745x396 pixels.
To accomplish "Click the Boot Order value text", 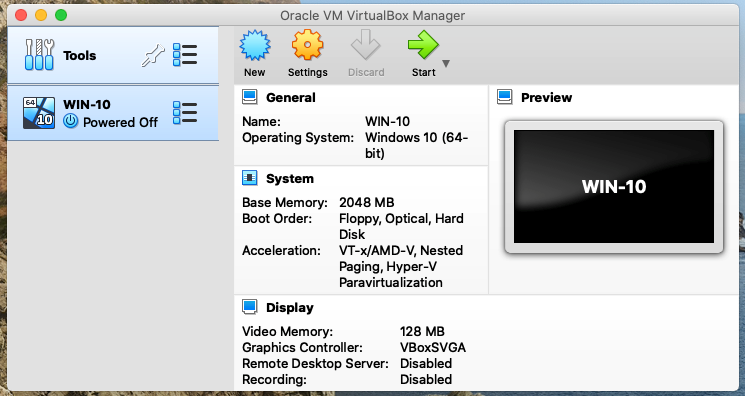I will pos(401,226).
